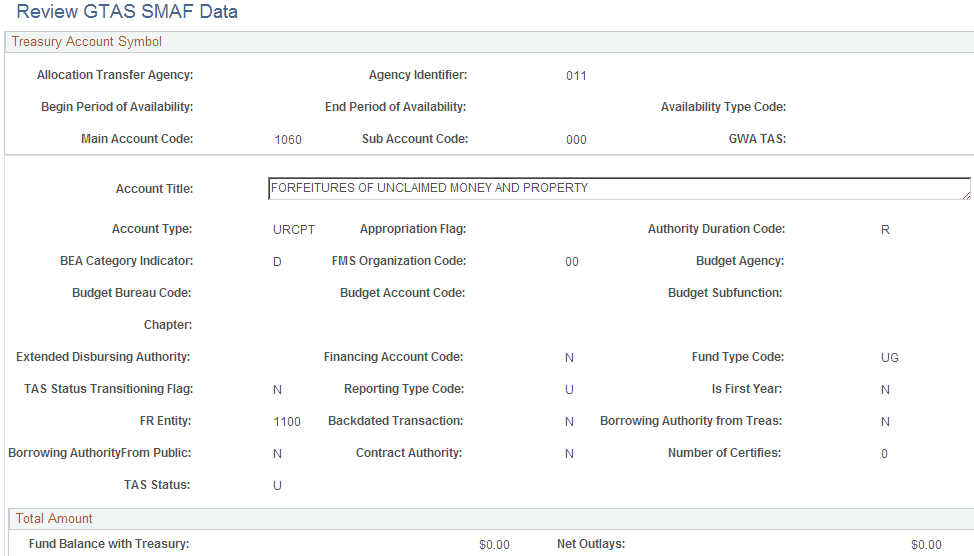The image size is (974, 556).
Task: Click the Is First Year value N
Action: [x=885, y=390]
